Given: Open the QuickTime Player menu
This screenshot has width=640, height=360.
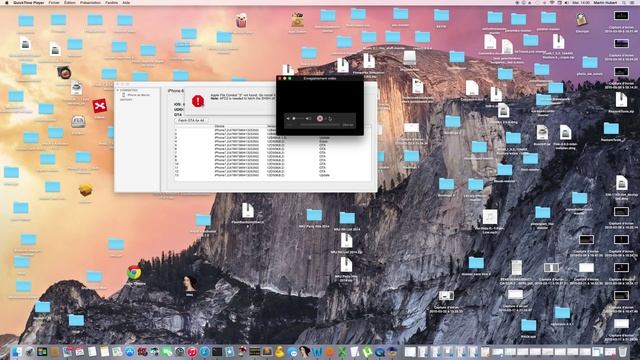Looking at the screenshot, I should 29,2.
